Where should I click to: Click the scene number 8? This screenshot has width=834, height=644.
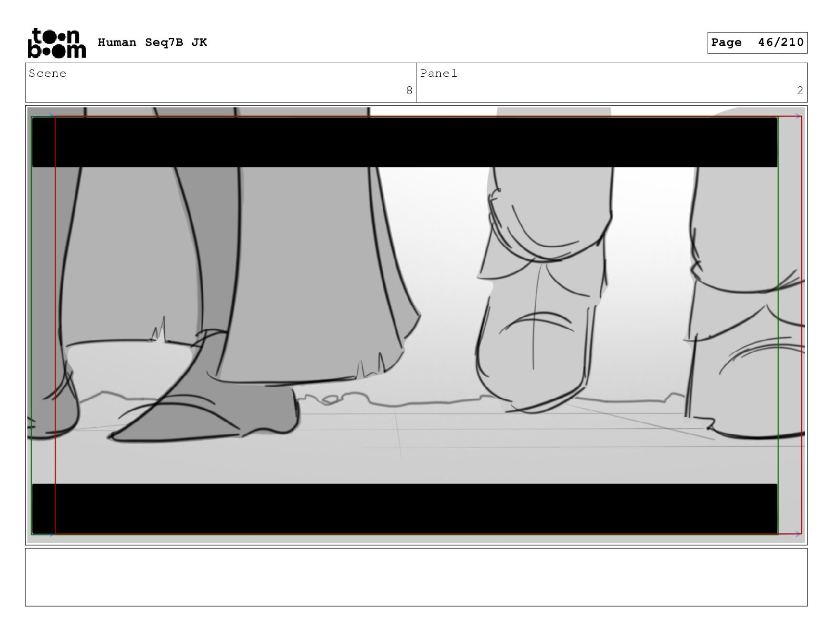point(409,90)
